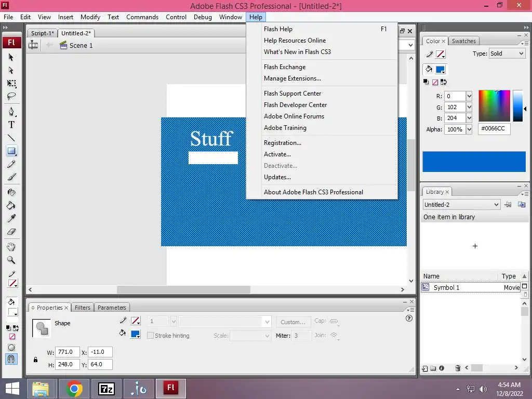532x399 pixels.
Task: Click the brightness slider in Color panel
Action: (x=518, y=106)
